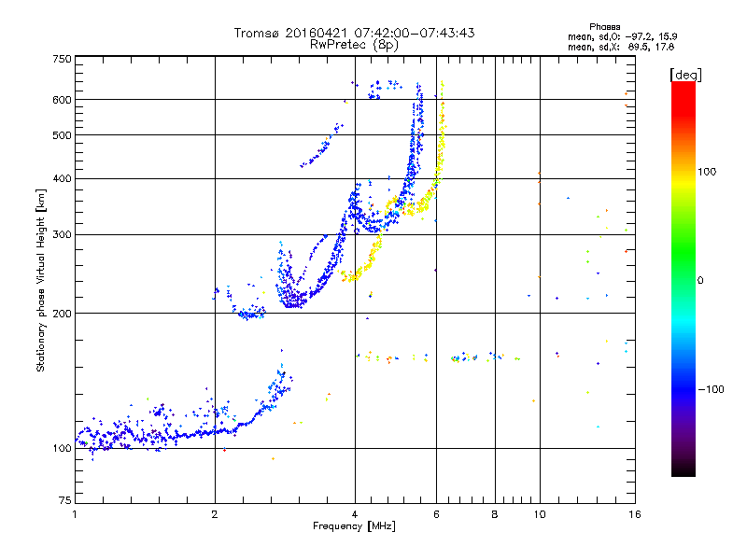Click the 'Stationary phase Virtual Height [km]' axis label

(40, 280)
